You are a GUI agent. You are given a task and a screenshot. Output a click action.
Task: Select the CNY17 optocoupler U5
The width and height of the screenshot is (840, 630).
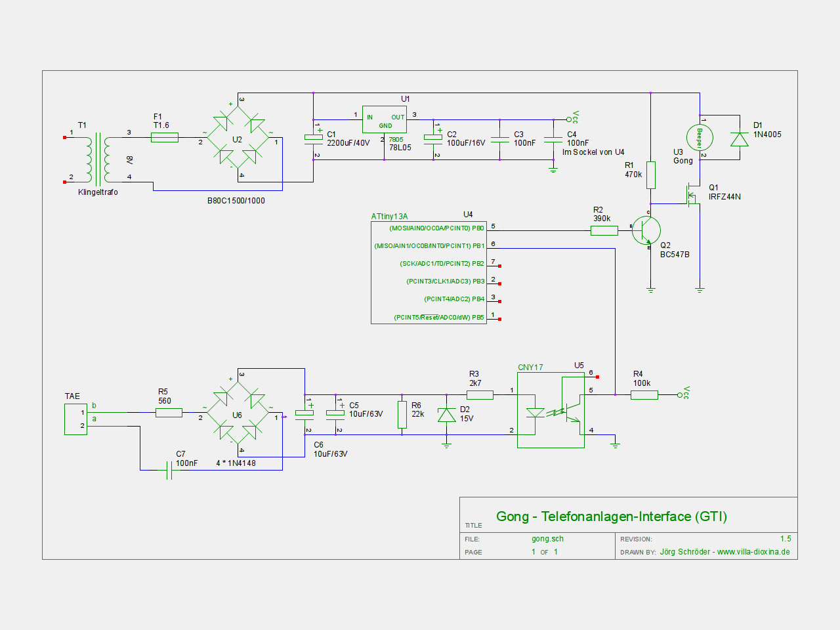point(551,411)
